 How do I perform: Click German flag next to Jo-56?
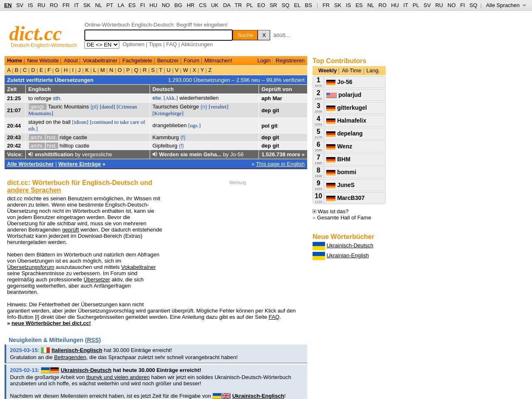pyautogui.click(x=331, y=82)
